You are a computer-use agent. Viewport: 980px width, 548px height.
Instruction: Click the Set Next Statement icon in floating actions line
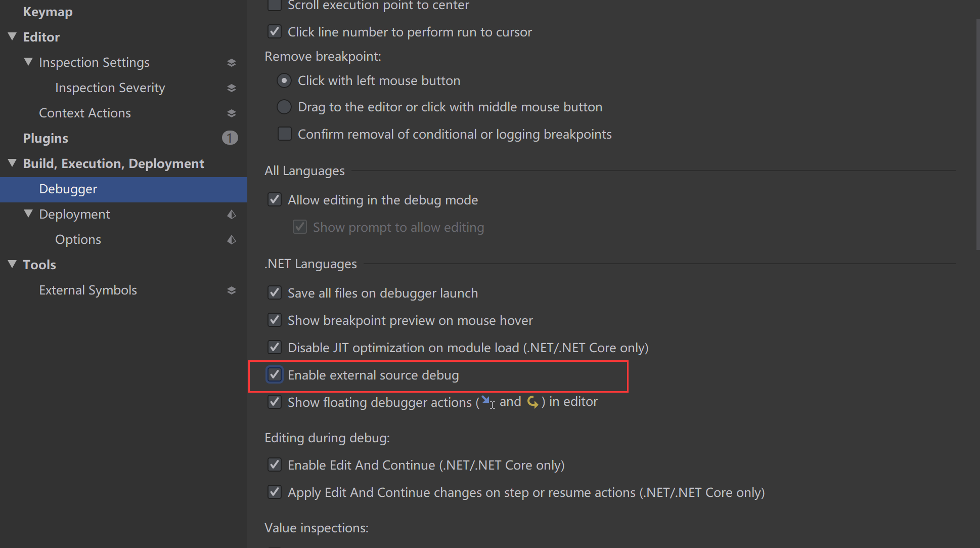point(532,401)
